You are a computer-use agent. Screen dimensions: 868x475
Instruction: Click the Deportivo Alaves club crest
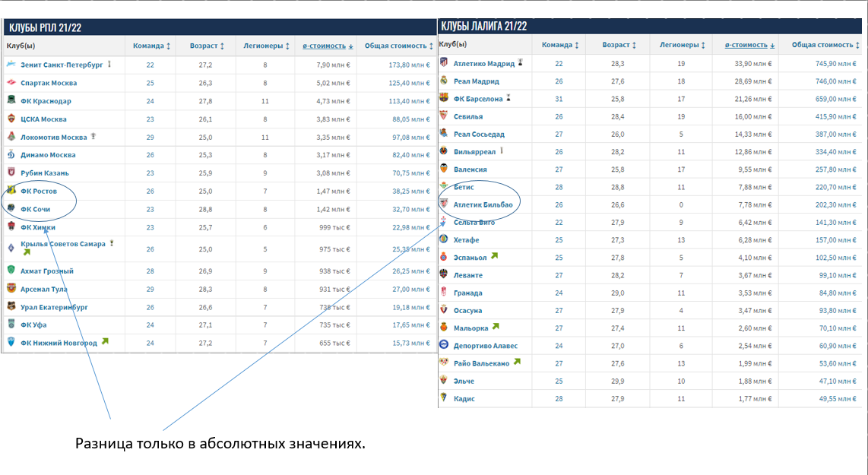point(444,345)
